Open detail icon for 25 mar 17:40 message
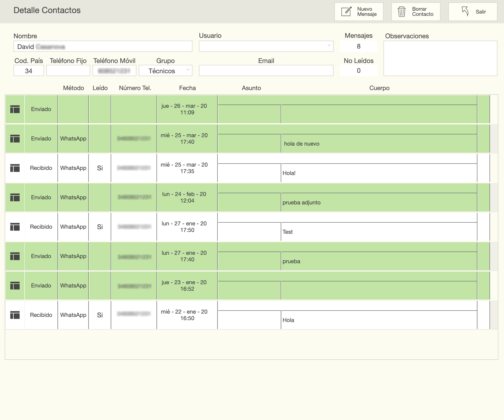The width and height of the screenshot is (504, 420). coord(15,139)
